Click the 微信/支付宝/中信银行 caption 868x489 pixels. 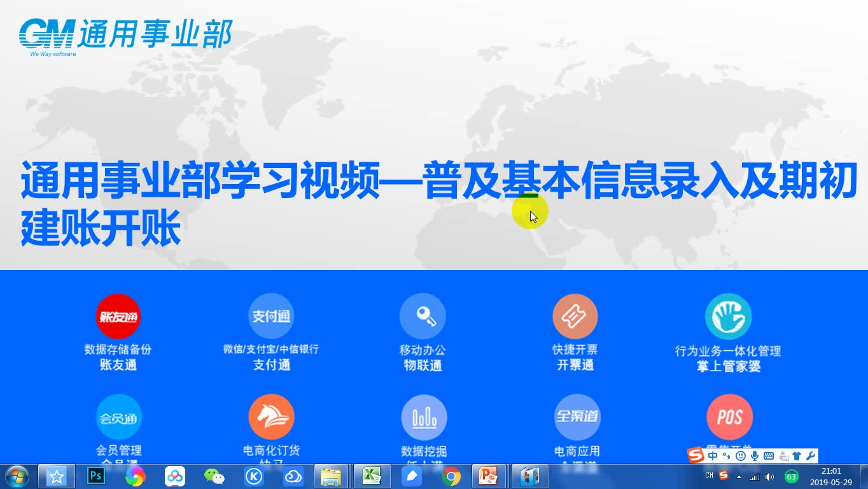click(271, 349)
